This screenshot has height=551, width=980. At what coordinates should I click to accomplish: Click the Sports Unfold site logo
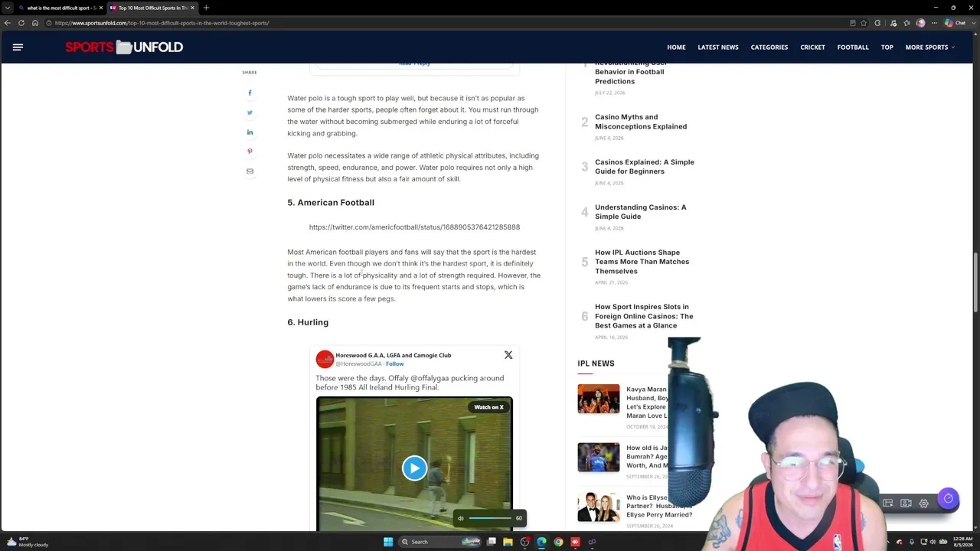(x=124, y=47)
